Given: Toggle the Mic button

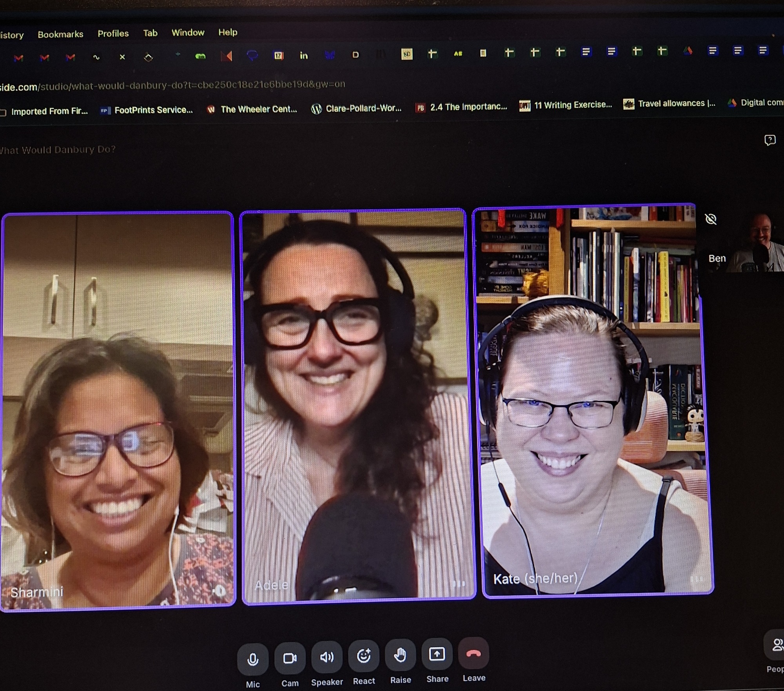Looking at the screenshot, I should [x=253, y=659].
